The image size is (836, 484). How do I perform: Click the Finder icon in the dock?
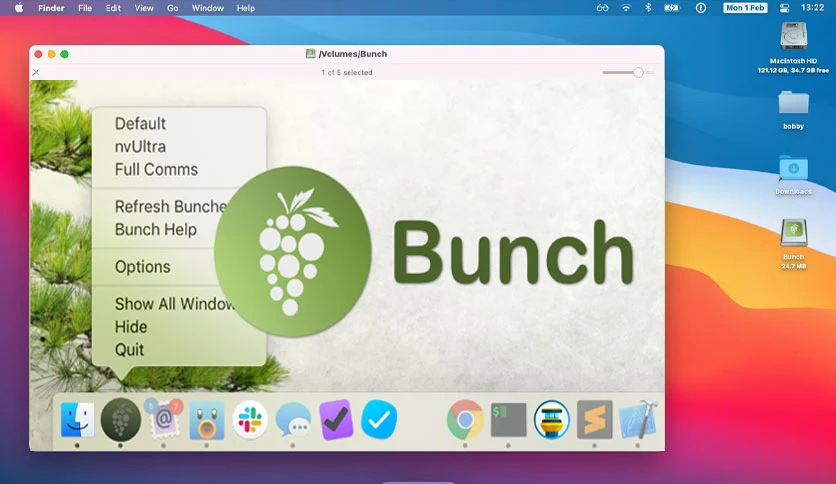tap(77, 420)
